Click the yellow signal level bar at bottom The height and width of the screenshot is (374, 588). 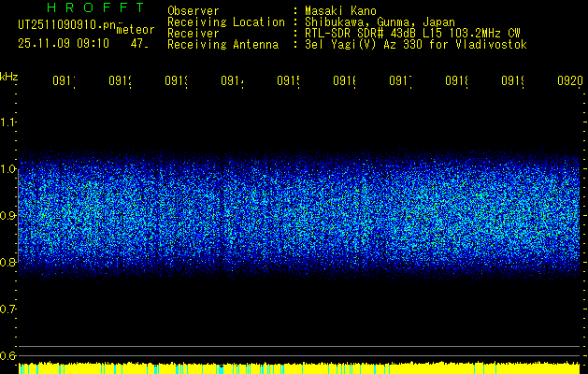pyautogui.click(x=299, y=368)
